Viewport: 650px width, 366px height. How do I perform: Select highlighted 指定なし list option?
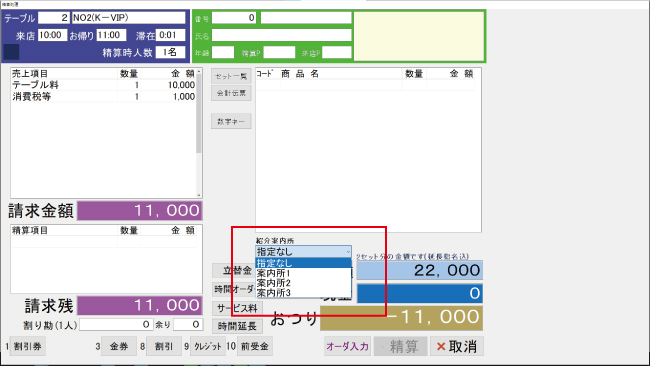pos(303,263)
